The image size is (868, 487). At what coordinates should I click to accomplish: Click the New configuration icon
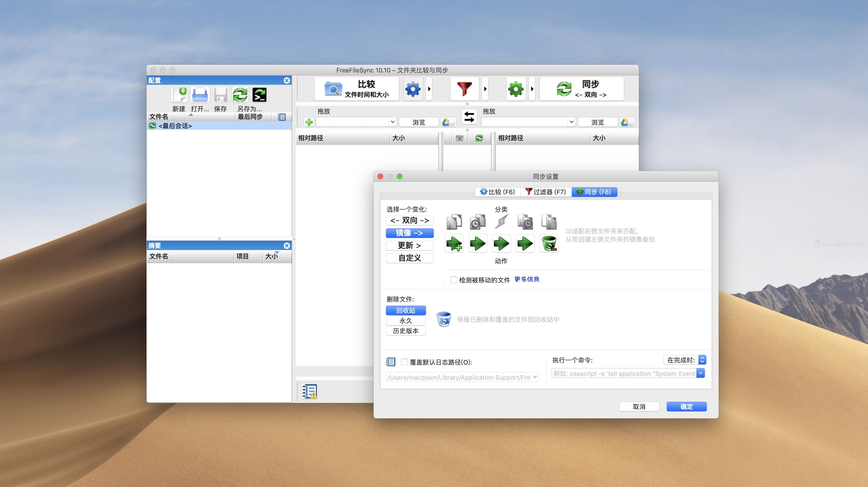[x=179, y=95]
